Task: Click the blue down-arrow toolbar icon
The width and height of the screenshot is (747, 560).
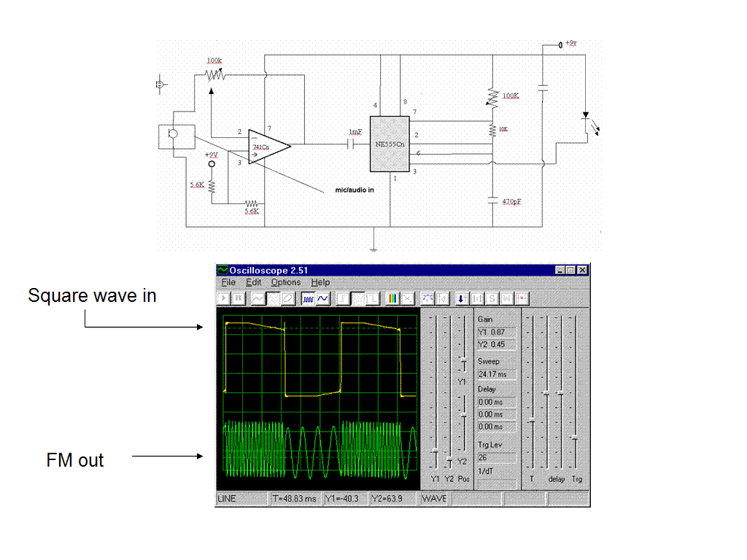Action: (461, 298)
